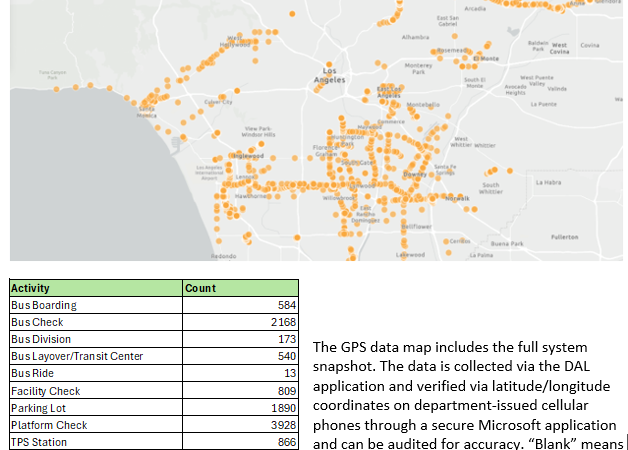Viewport: 628px width, 450px height.
Task: Select the Bus Boarding table cell
Action: pyautogui.click(x=96, y=305)
